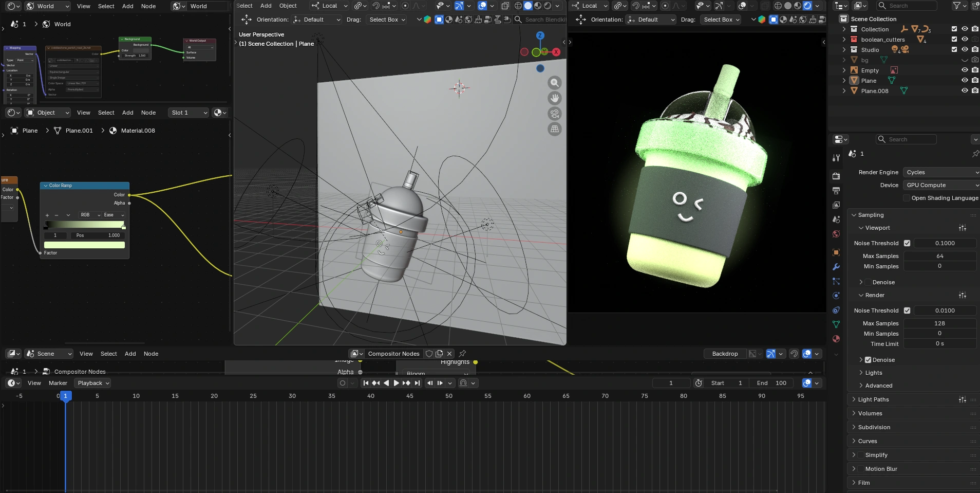Open the Modifiers wrench tab
The width and height of the screenshot is (980, 493).
[x=836, y=267]
